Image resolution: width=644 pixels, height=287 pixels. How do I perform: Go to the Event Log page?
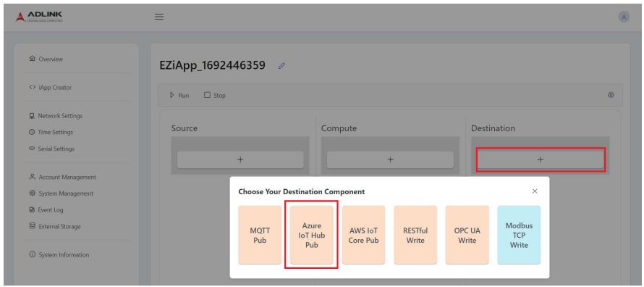46,210
